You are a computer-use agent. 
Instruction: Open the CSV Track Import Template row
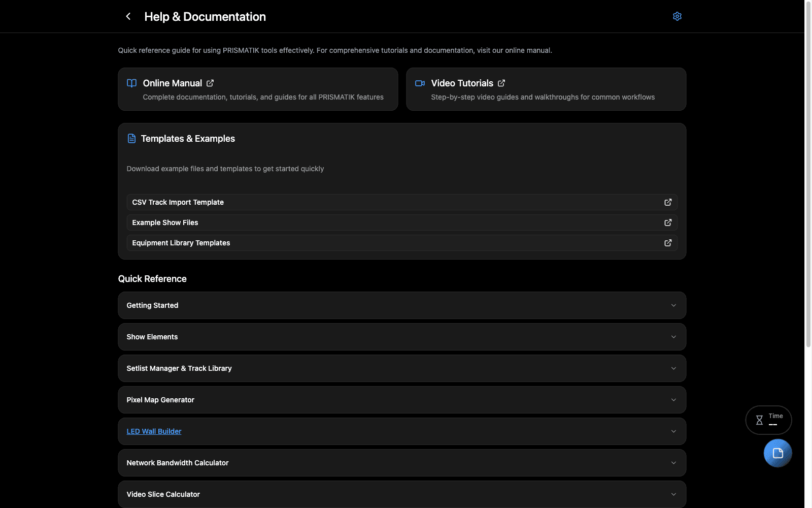coord(402,202)
